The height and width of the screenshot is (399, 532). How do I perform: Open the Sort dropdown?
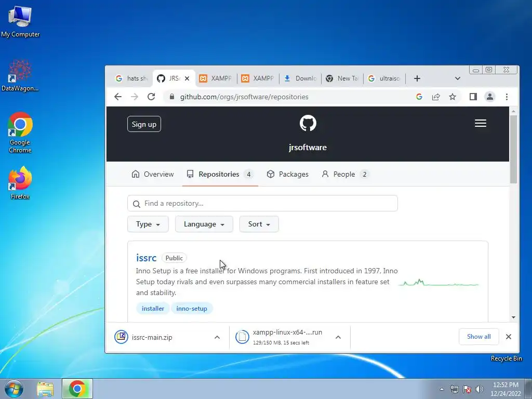259,224
